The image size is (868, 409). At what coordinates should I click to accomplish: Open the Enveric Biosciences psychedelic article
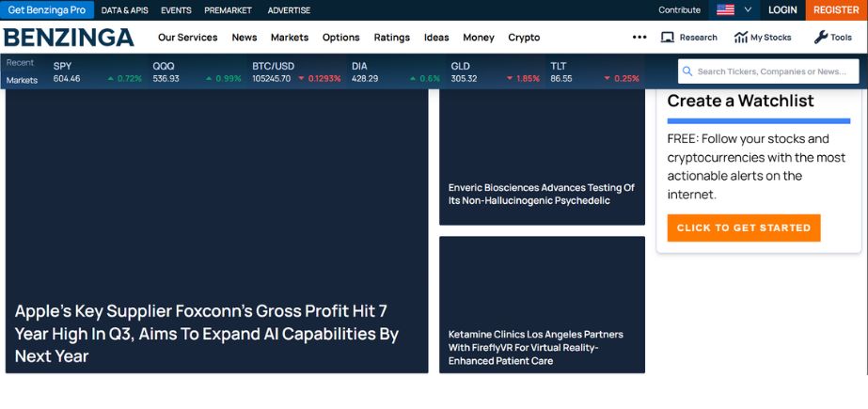coord(542,195)
